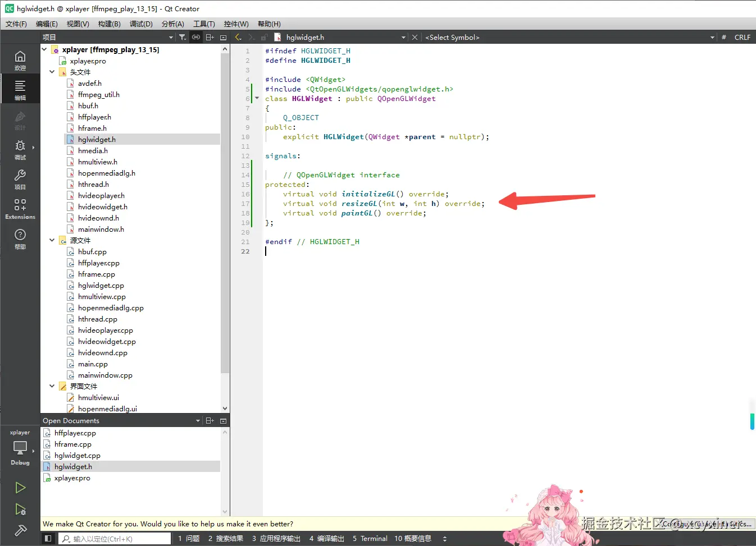Select hmultiview.ui in forms folder
This screenshot has width=756, height=546.
coord(98,397)
